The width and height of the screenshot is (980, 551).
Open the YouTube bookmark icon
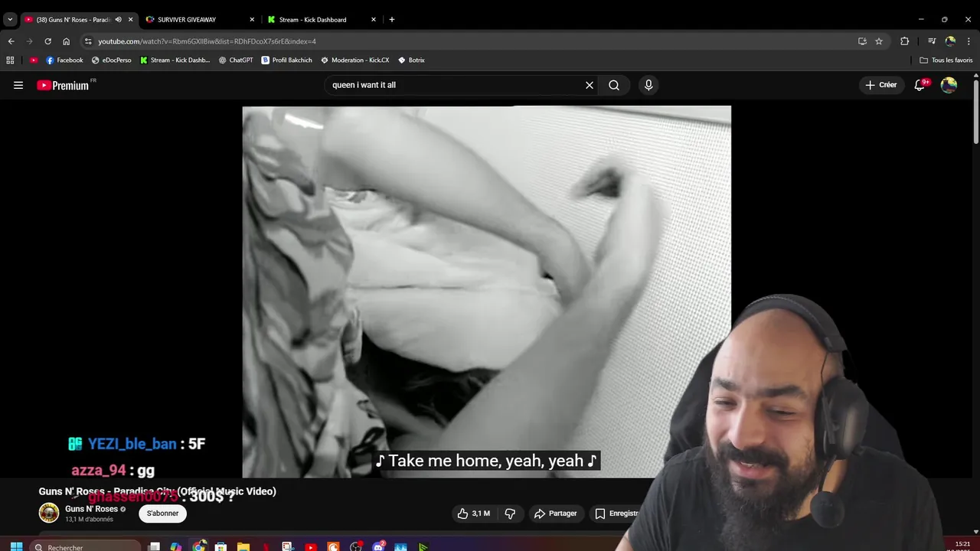tap(34, 60)
